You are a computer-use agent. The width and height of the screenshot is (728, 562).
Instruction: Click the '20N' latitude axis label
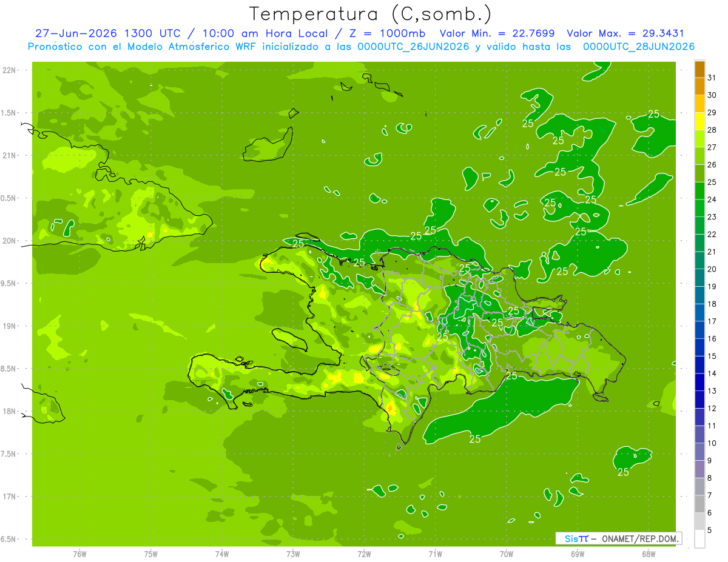click(10, 241)
